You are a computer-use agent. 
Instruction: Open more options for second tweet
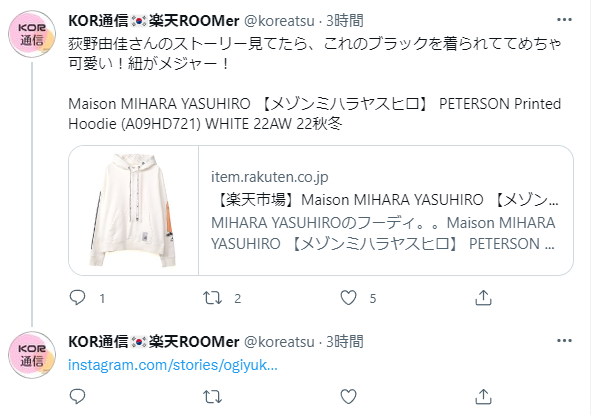[x=564, y=341]
